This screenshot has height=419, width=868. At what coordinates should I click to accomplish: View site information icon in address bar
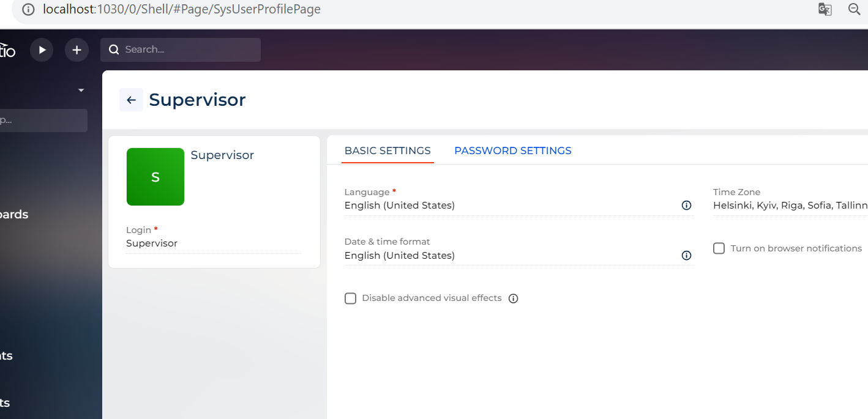28,9
